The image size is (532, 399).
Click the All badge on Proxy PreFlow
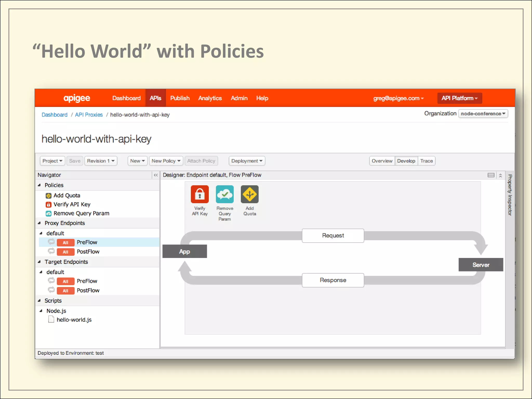coord(65,243)
